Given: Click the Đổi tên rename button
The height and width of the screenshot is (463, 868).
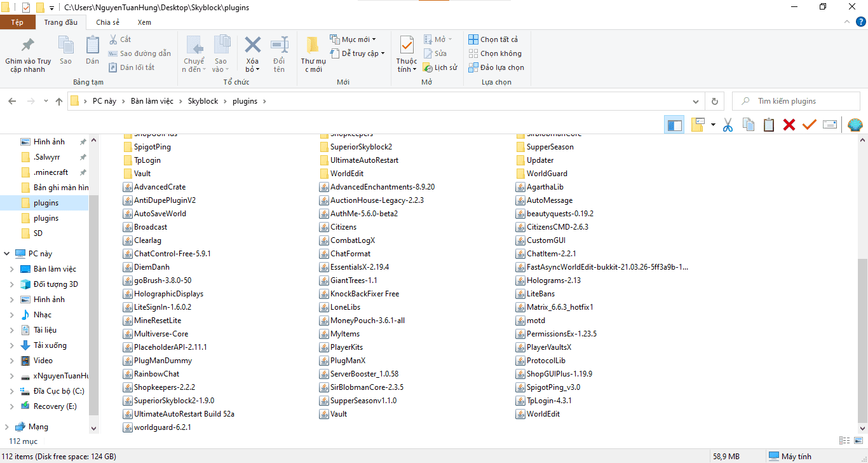Looking at the screenshot, I should tap(280, 54).
